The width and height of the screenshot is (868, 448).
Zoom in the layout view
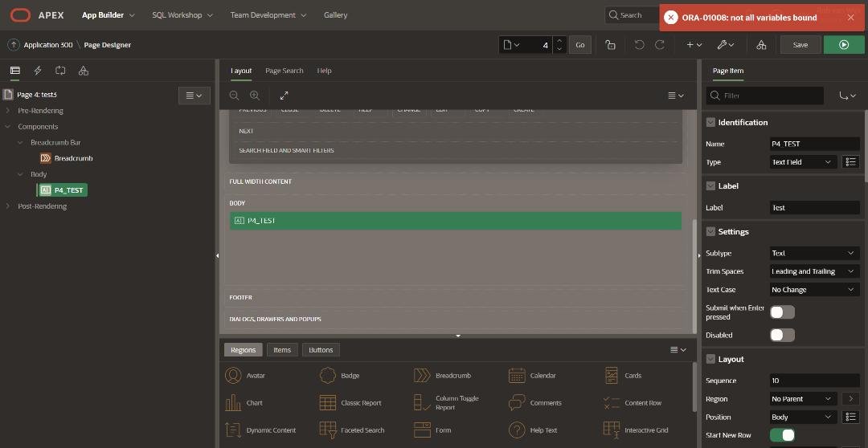tap(255, 95)
